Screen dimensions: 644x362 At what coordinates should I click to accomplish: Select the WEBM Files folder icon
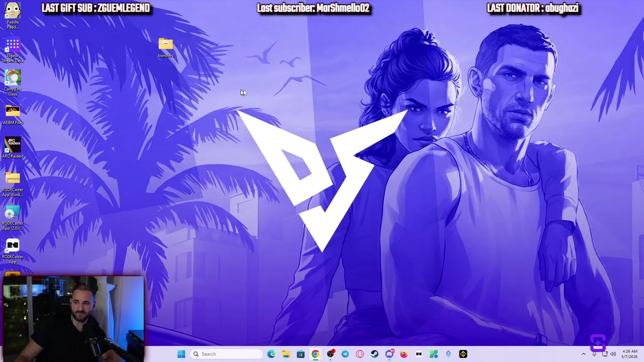pyautogui.click(x=13, y=115)
